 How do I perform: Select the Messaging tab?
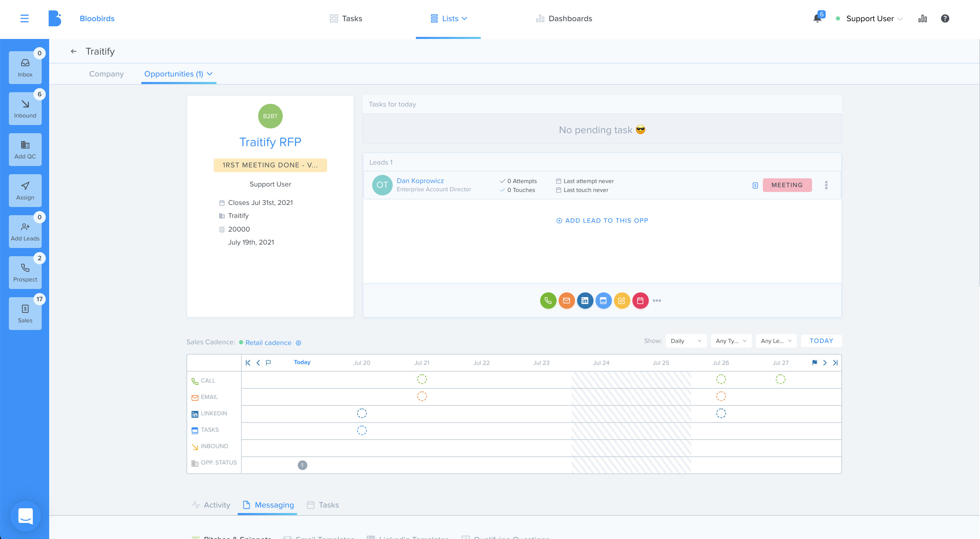click(268, 505)
